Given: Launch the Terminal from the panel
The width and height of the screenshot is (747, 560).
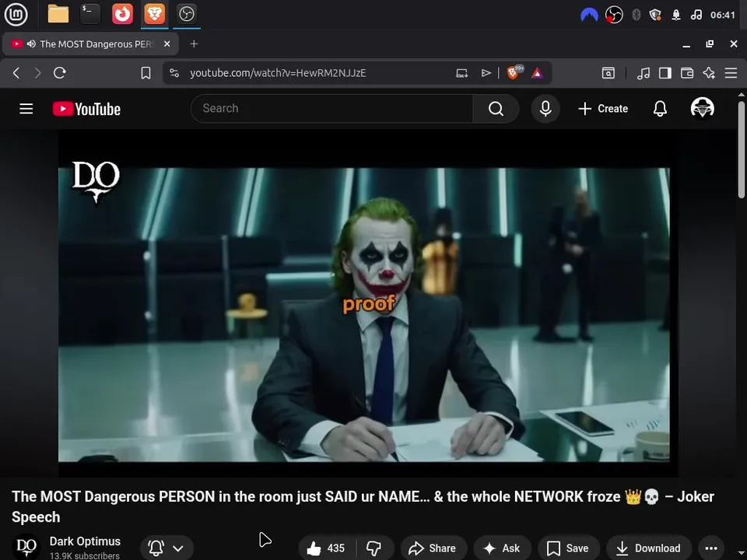Looking at the screenshot, I should click(x=90, y=14).
